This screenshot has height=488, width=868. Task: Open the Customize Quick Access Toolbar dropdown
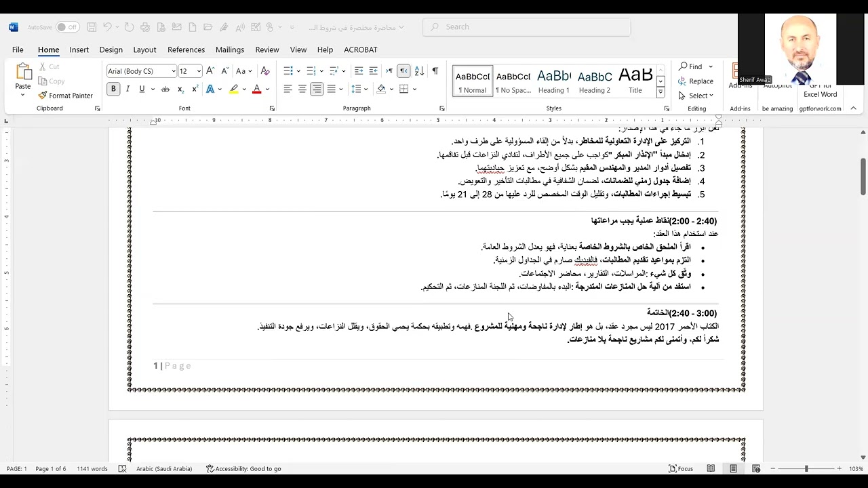292,27
